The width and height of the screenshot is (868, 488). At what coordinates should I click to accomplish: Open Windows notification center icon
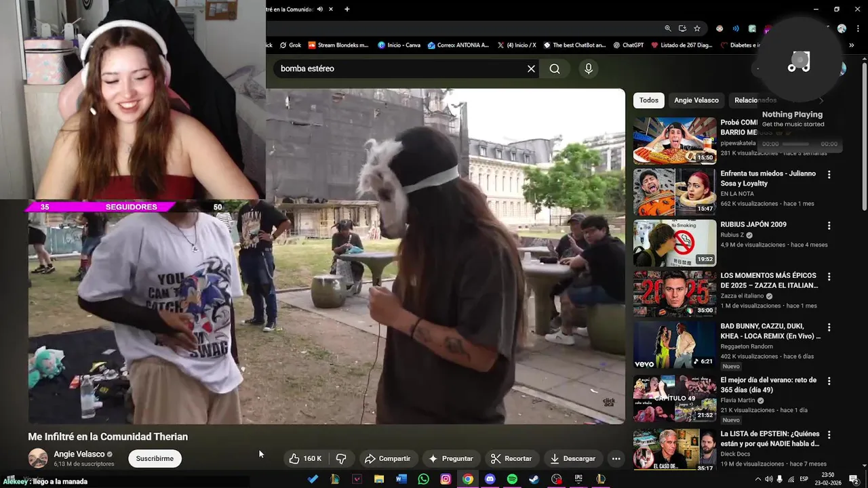tap(854, 479)
